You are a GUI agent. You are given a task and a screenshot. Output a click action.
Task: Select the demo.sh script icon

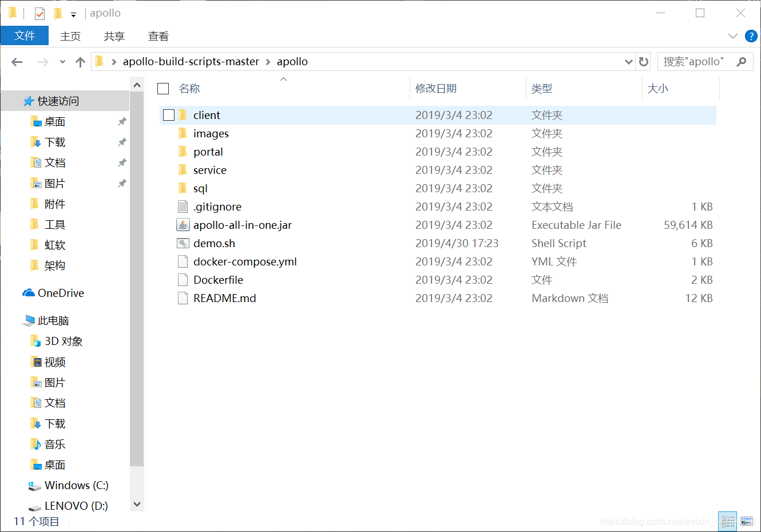(x=183, y=243)
